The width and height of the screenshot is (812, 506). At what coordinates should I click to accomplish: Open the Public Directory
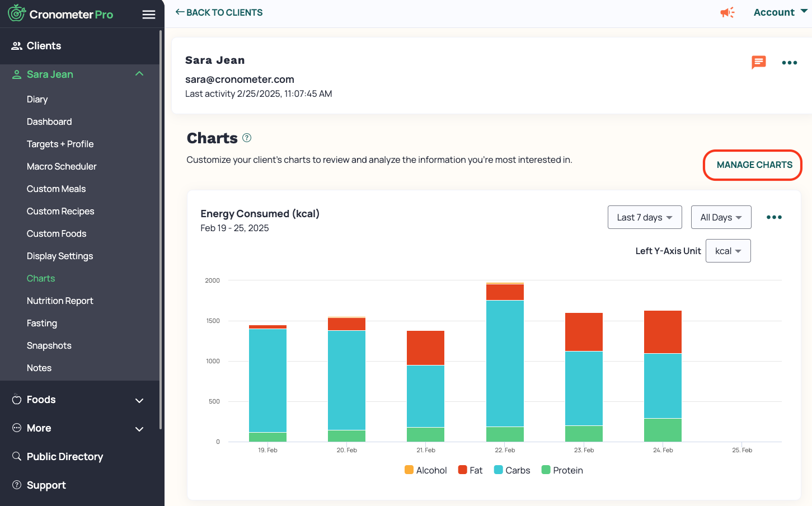coord(65,457)
